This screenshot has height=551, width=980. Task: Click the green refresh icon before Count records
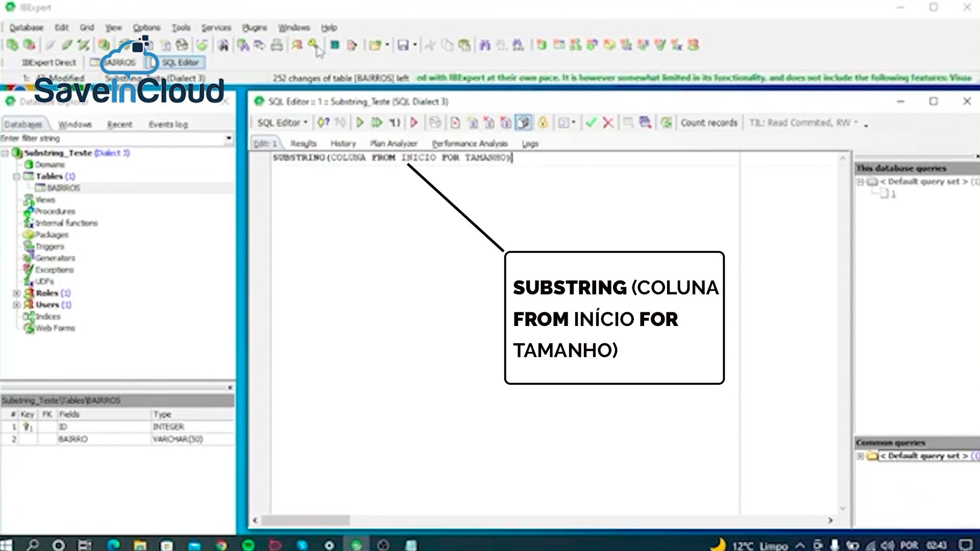[666, 122]
